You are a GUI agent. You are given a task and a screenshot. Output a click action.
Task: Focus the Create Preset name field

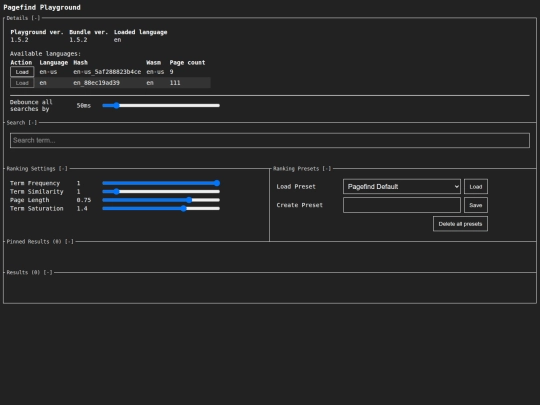[402, 205]
